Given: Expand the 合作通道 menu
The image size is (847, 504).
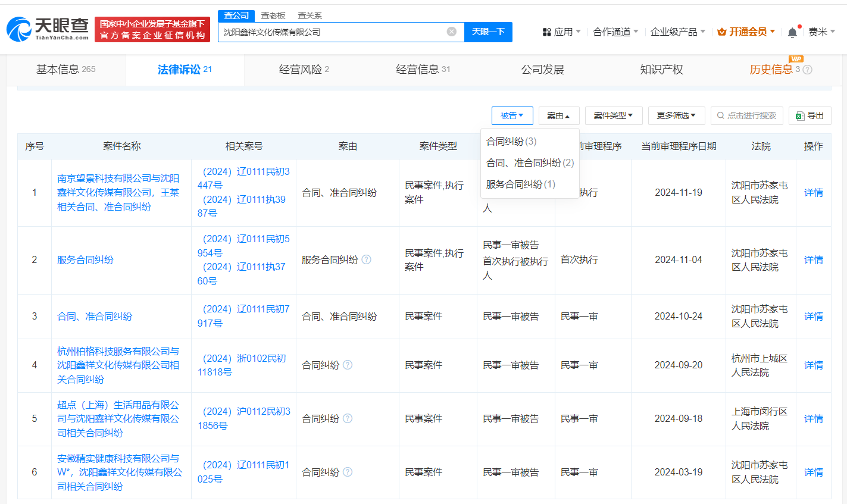Looking at the screenshot, I should click(615, 32).
